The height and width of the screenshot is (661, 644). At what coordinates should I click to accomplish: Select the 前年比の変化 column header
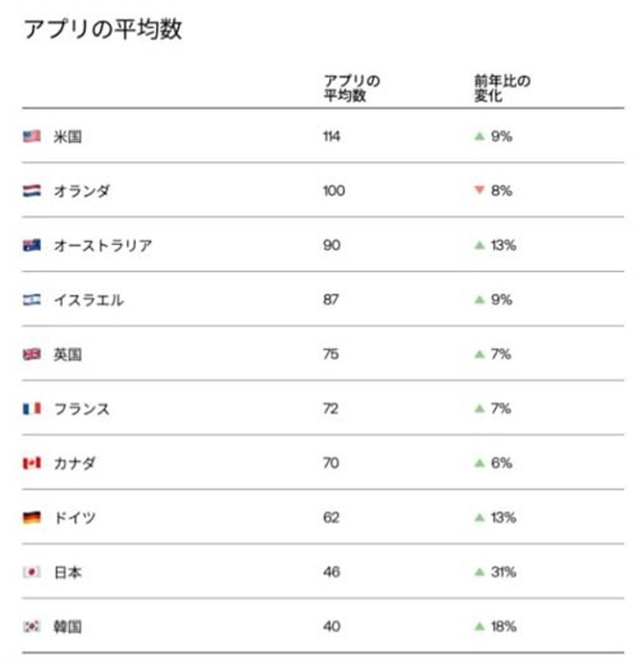coord(502,88)
